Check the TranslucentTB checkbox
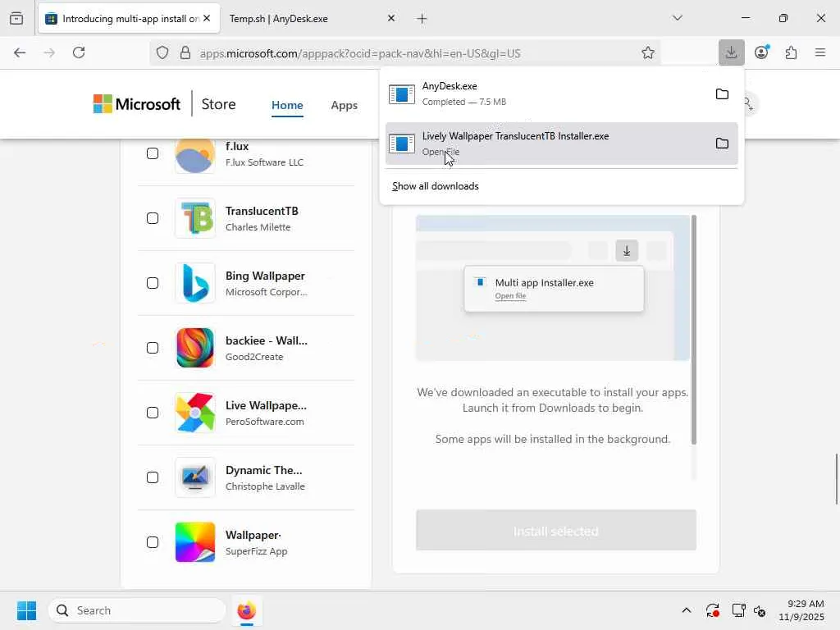Viewport: 840px width, 630px height. (153, 218)
